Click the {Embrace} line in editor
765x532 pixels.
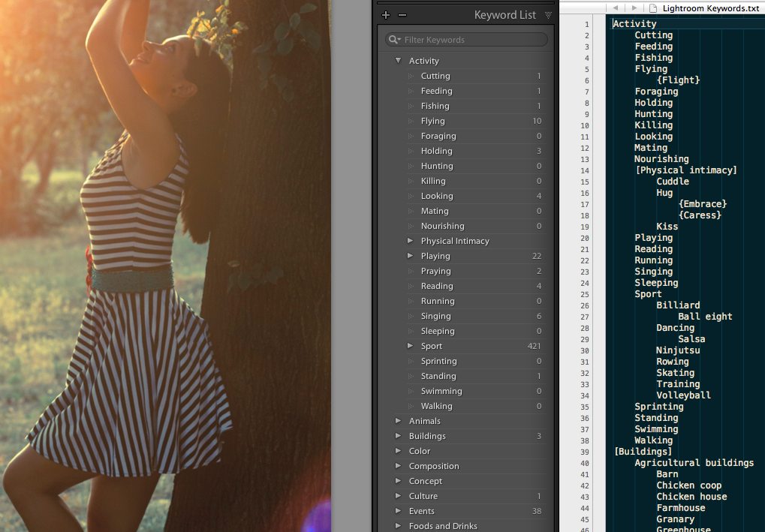pyautogui.click(x=703, y=204)
